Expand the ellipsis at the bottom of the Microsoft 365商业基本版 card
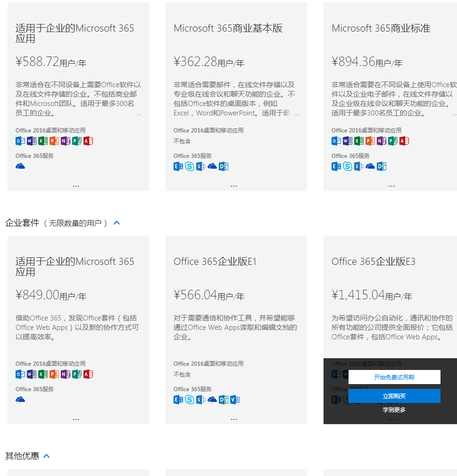Image resolution: width=457 pixels, height=476 pixels. coord(233,186)
